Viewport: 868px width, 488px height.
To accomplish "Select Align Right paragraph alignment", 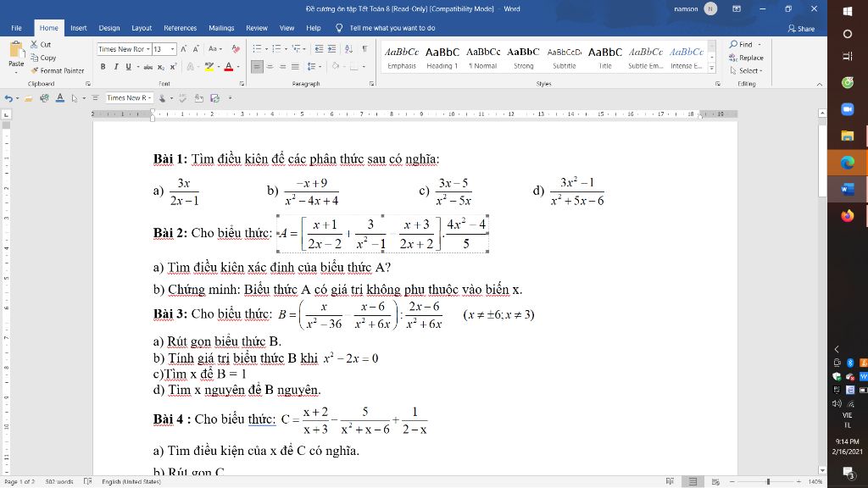I will click(x=283, y=67).
